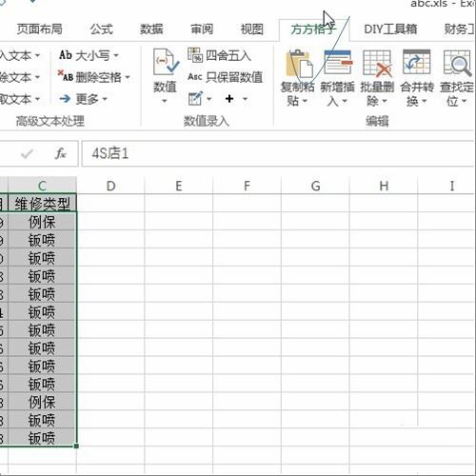Select column C header

[x=42, y=186]
